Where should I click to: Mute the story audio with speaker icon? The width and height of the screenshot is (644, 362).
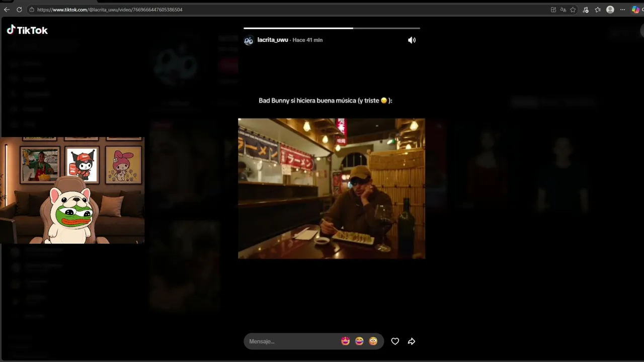click(412, 40)
